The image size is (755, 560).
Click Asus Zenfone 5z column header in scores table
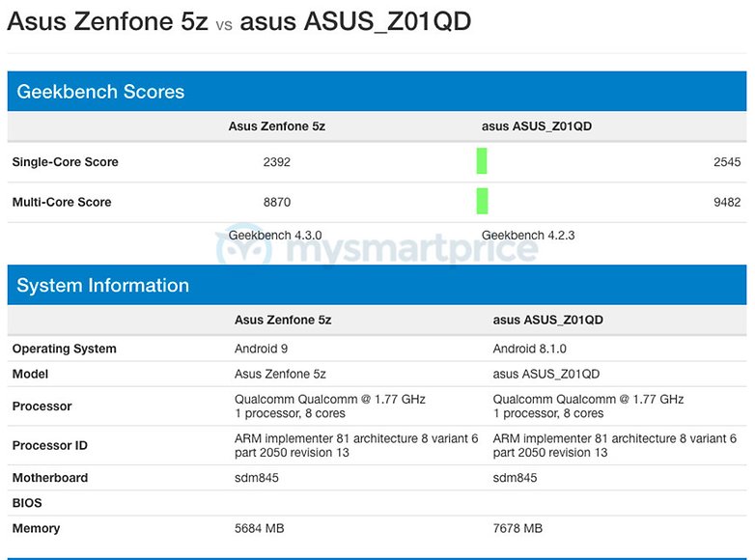coord(277,126)
